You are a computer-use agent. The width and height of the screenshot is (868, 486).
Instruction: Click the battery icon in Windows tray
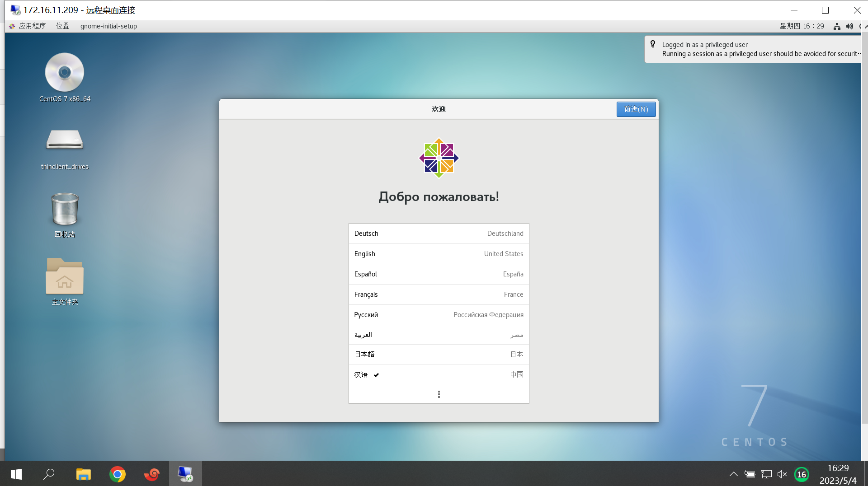(x=750, y=474)
